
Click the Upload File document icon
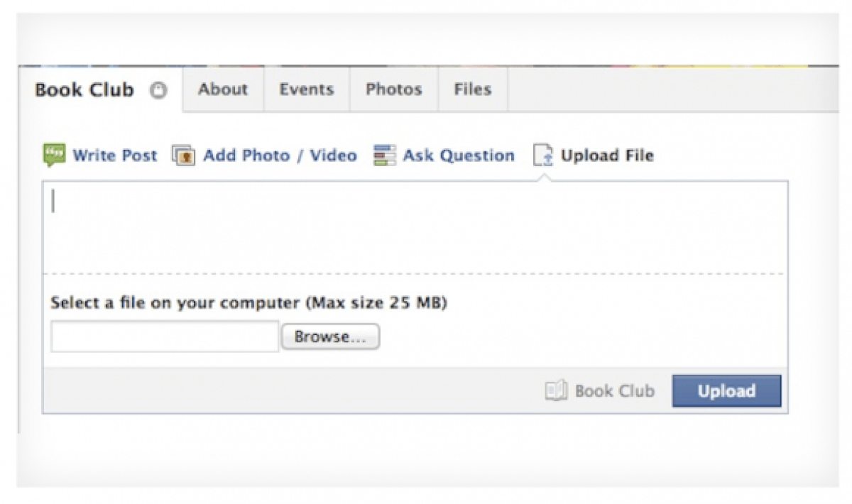click(x=543, y=155)
